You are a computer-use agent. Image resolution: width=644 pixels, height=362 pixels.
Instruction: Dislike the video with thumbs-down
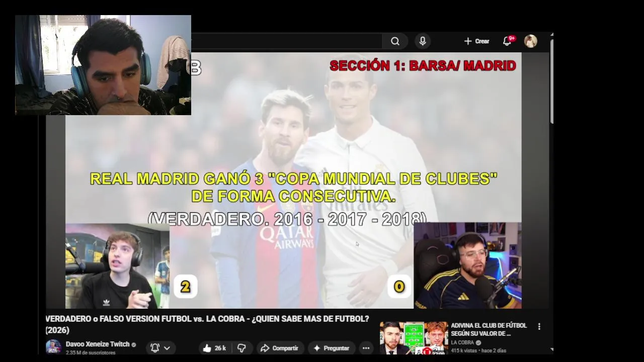242,348
